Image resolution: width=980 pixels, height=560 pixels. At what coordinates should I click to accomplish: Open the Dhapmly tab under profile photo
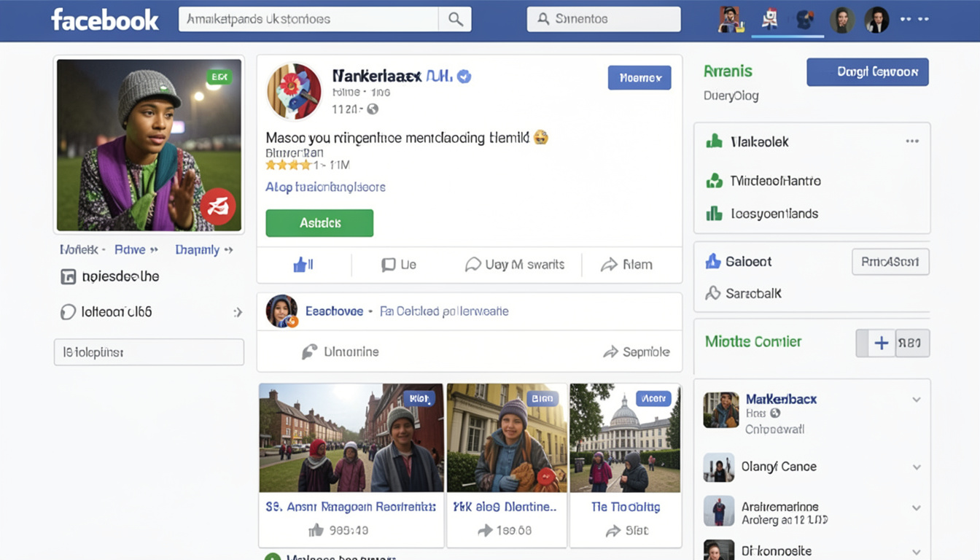(197, 249)
